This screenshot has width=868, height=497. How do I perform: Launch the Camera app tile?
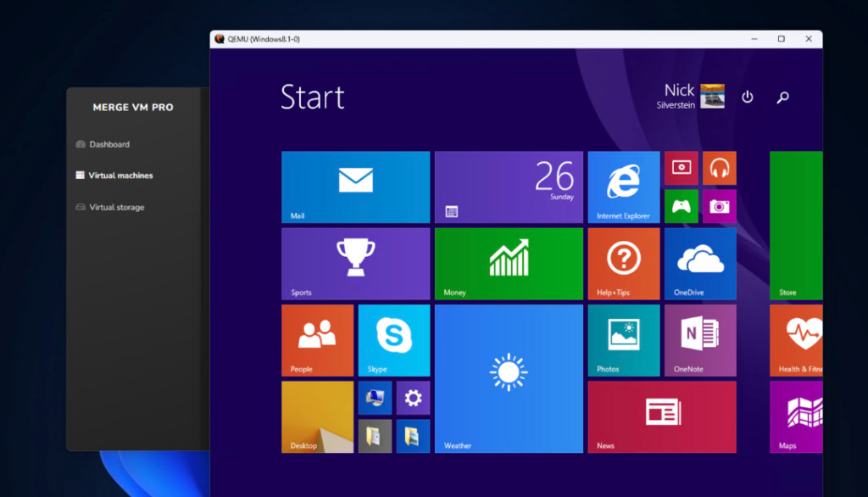click(x=719, y=206)
